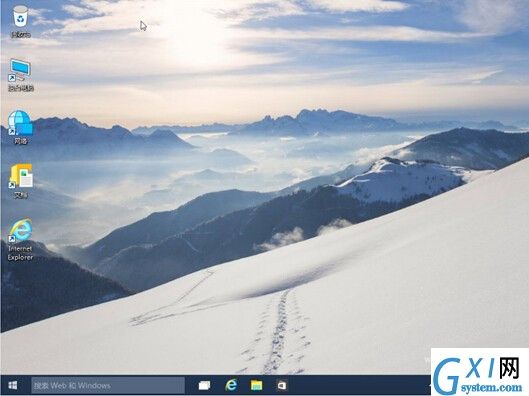Open the Windows Start menu button

[x=13, y=385]
